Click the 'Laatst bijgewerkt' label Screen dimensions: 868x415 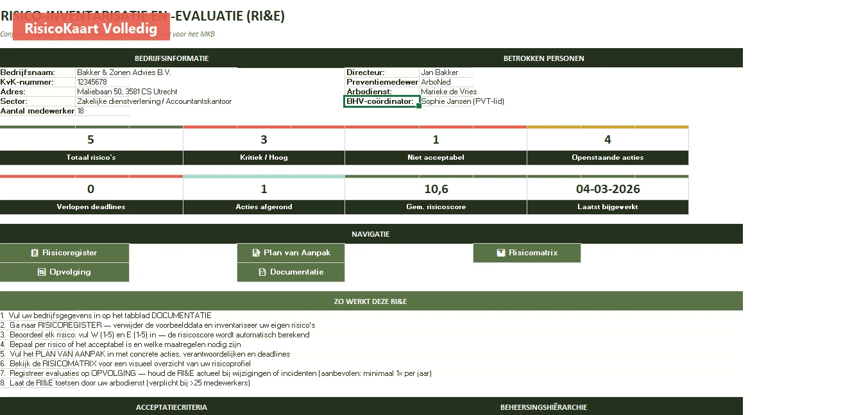click(608, 207)
